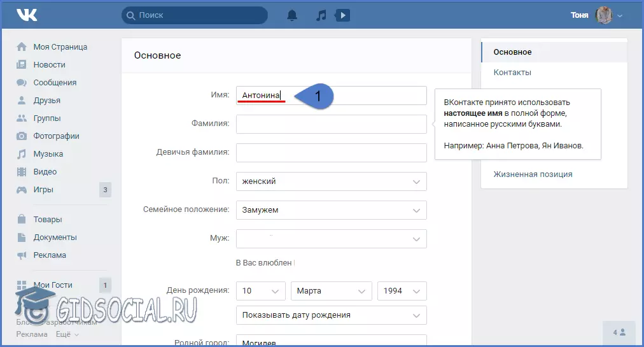Go to Моя Страница link
This screenshot has height=347, width=644.
coord(60,47)
